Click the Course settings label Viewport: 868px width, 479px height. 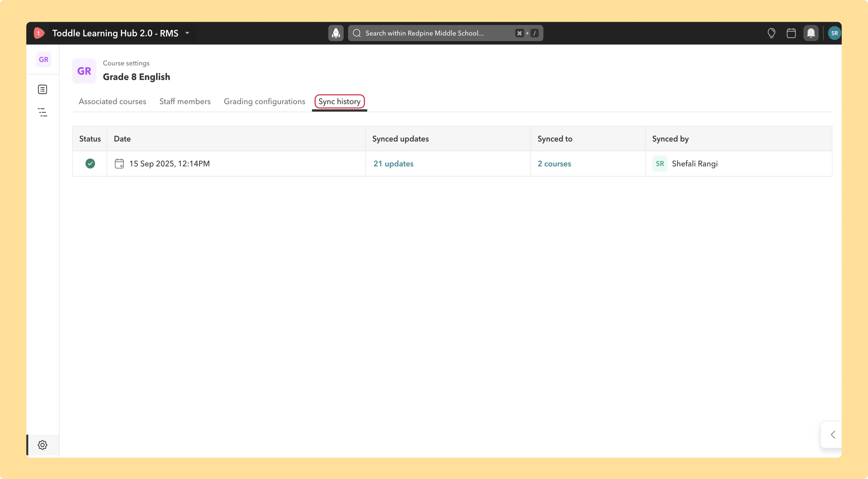click(126, 63)
